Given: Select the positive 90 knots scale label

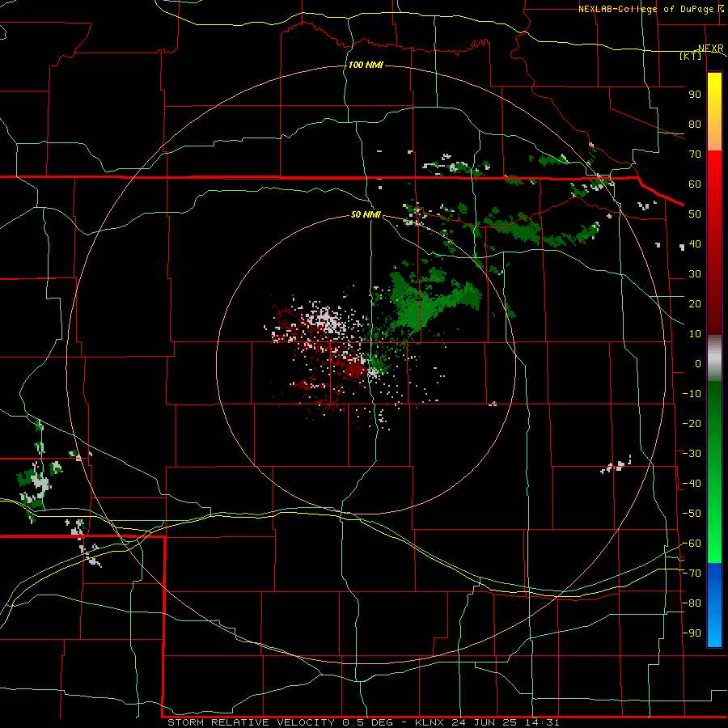Looking at the screenshot, I should (x=695, y=95).
